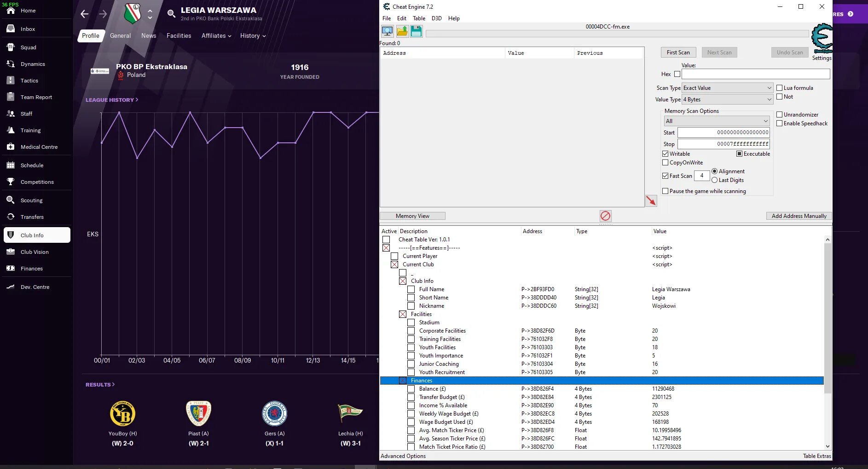The image size is (868, 469).
Task: Click the Memory View button
Action: point(412,216)
